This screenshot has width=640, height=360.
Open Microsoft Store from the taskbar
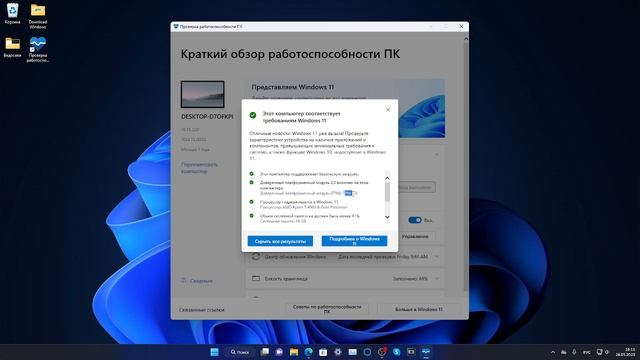click(323, 352)
